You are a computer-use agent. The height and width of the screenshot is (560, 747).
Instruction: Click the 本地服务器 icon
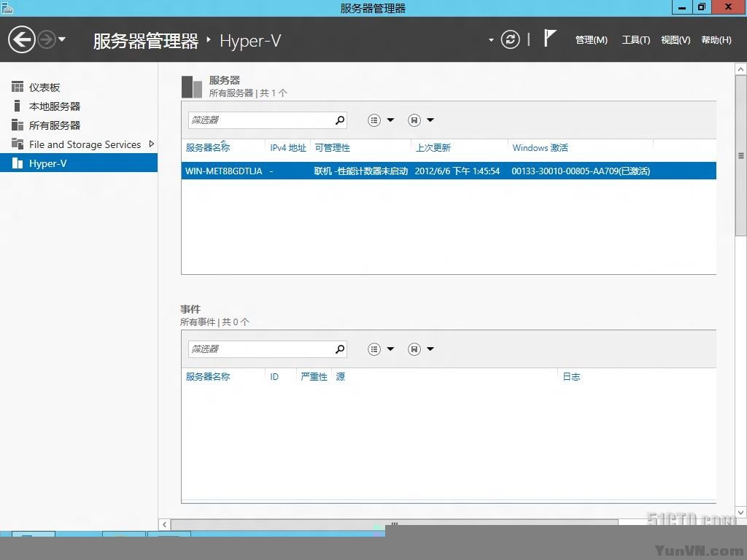coord(18,105)
